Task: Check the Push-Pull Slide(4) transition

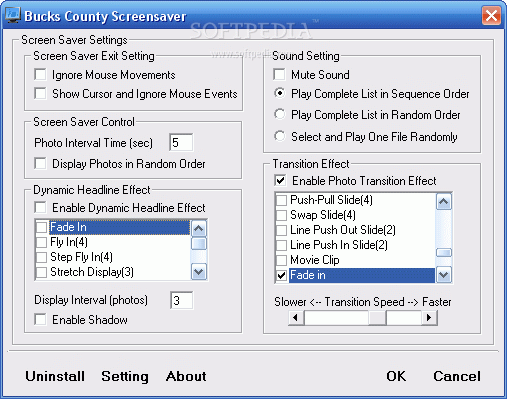Action: [282, 200]
